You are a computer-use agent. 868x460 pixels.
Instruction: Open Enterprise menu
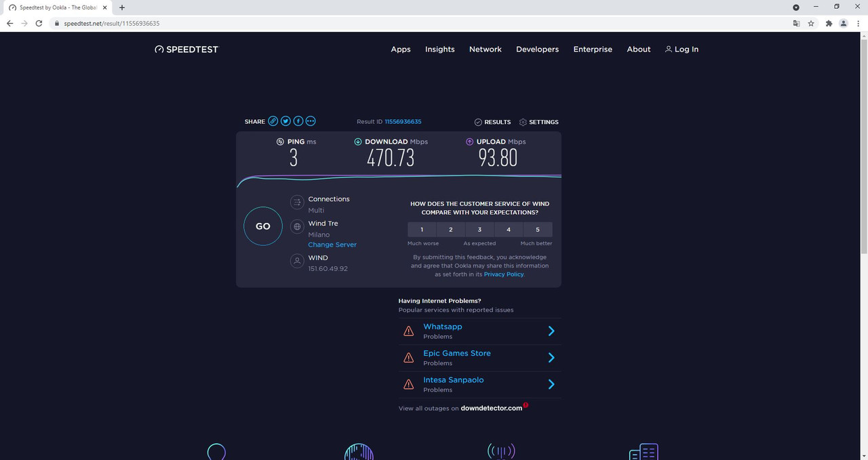click(593, 49)
